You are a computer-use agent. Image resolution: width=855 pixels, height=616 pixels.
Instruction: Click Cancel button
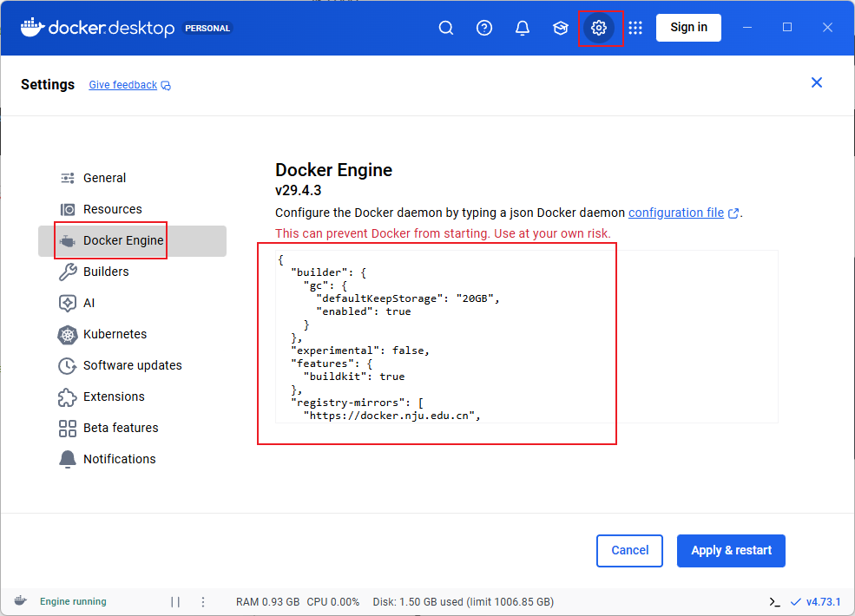pos(629,551)
